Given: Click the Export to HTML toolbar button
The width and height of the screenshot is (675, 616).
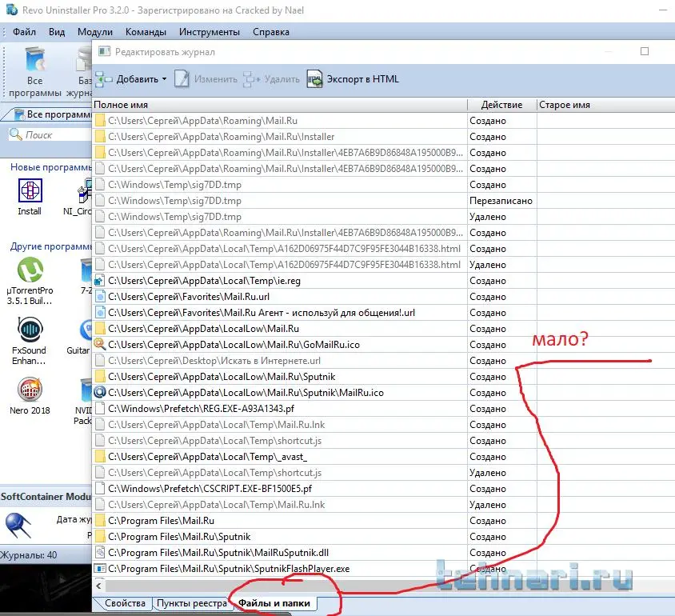Looking at the screenshot, I should click(x=353, y=79).
